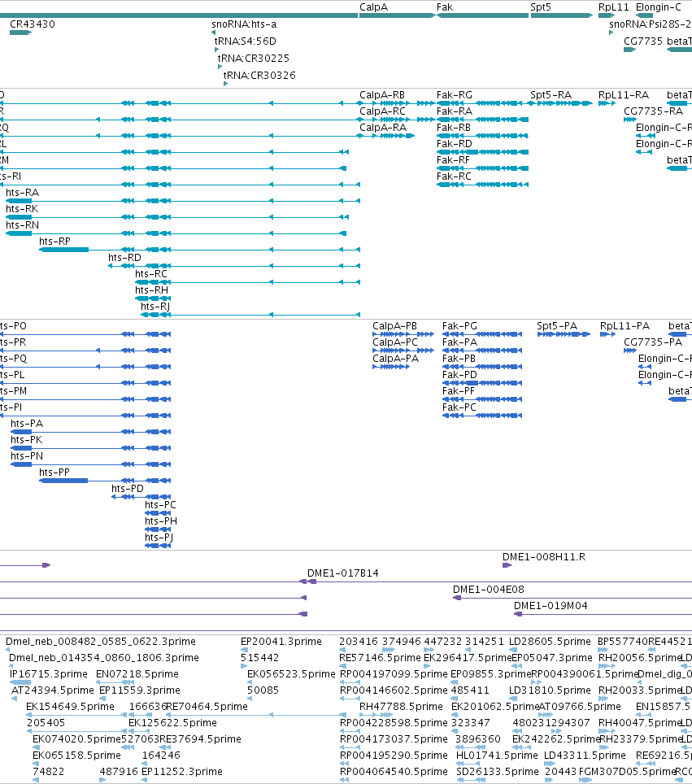Select tRNA:CR30225 label
692x784 pixels.
[254, 59]
